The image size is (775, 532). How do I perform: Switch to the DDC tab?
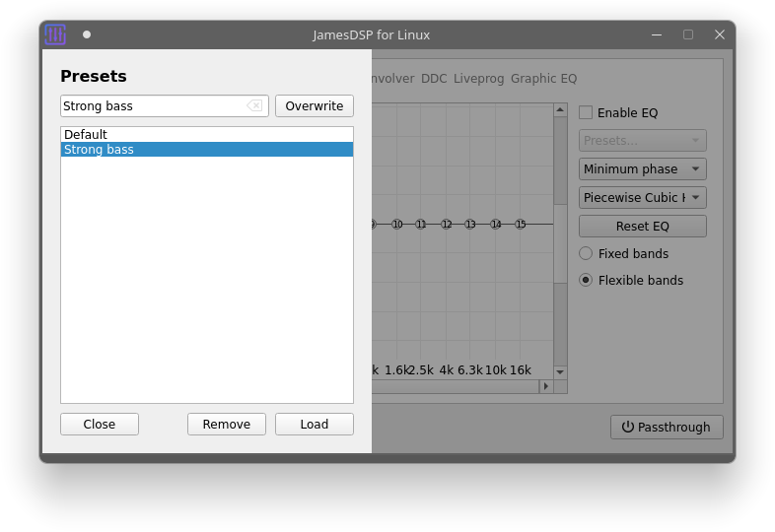(434, 79)
